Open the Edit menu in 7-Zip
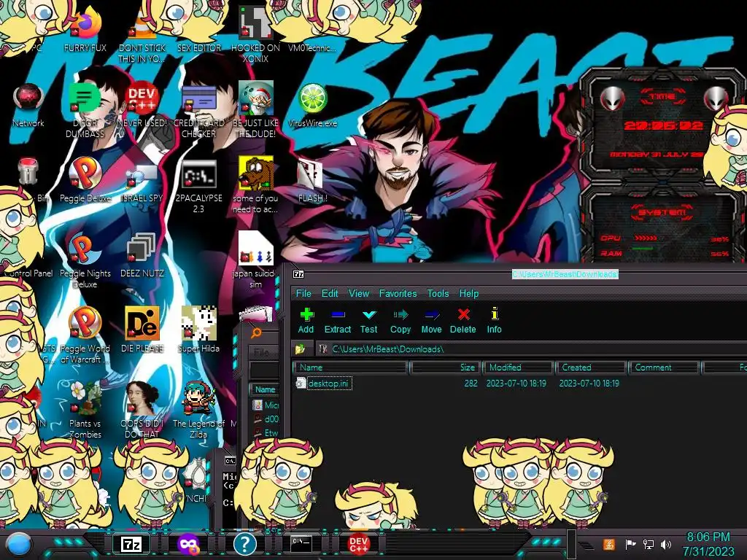The height and width of the screenshot is (560, 747). coord(330,293)
